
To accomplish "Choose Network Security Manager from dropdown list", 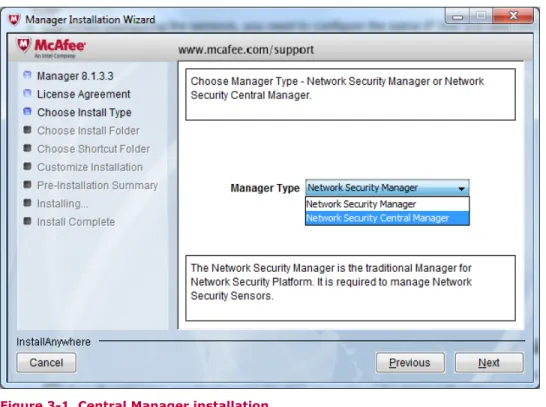I will [387, 204].
